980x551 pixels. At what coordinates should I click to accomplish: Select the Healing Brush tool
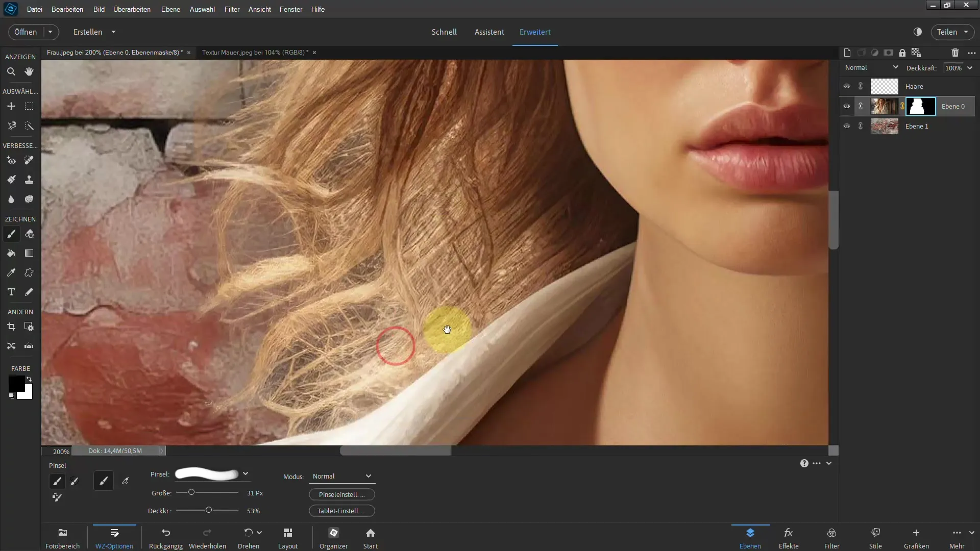[29, 160]
